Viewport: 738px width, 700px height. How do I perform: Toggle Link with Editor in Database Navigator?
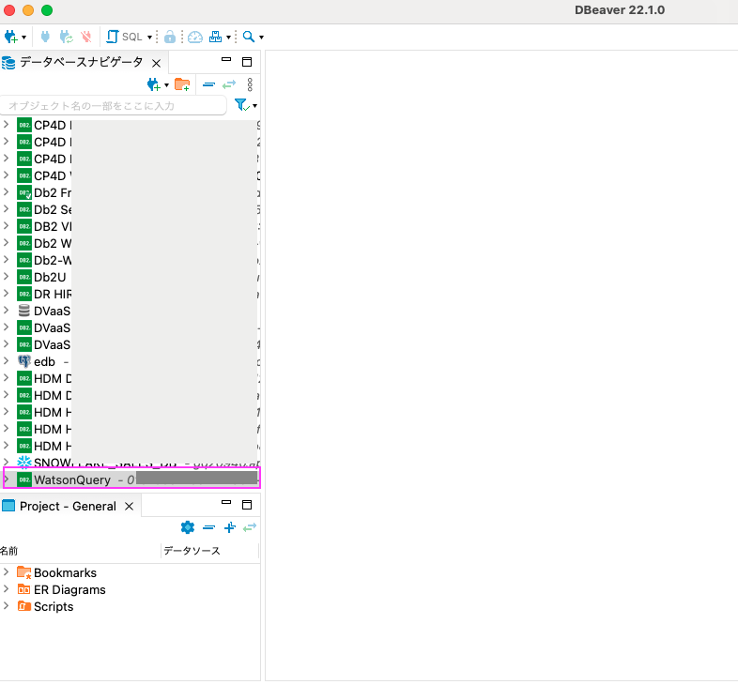(x=229, y=84)
